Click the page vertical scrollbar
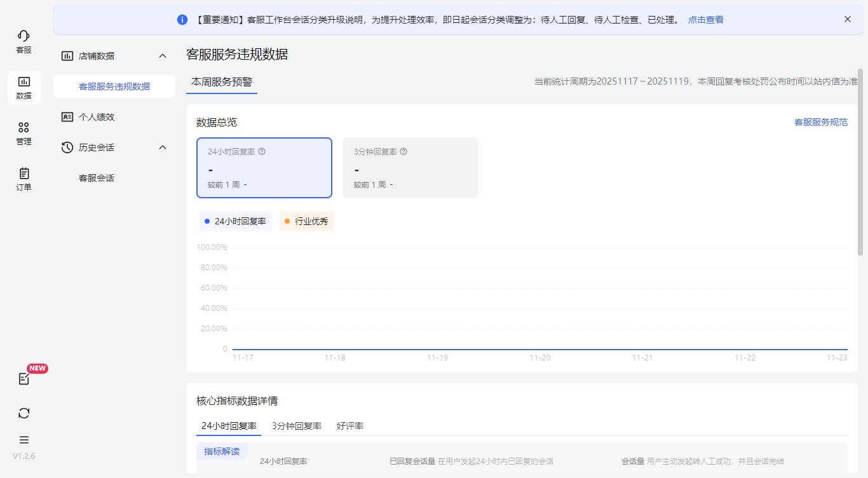 click(861, 162)
